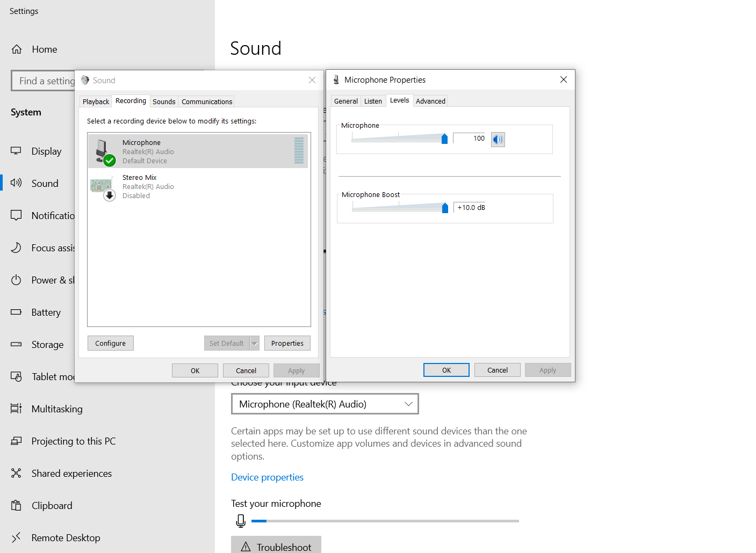Image resolution: width=756 pixels, height=553 pixels.
Task: Open the Communications tab
Action: (x=207, y=101)
